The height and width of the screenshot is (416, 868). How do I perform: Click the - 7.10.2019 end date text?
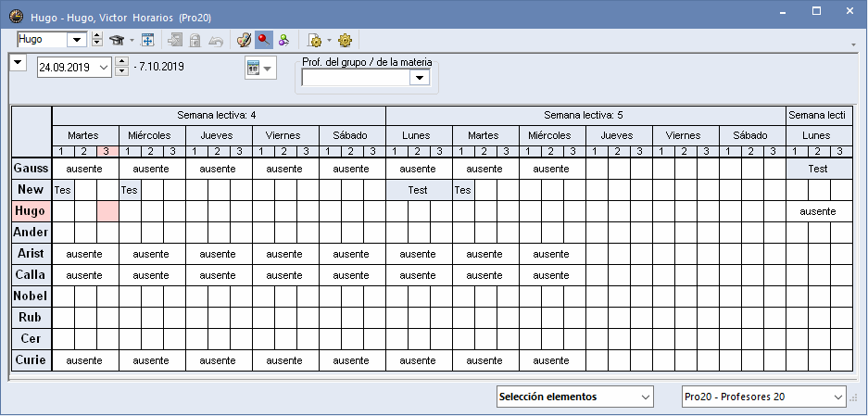(x=159, y=67)
